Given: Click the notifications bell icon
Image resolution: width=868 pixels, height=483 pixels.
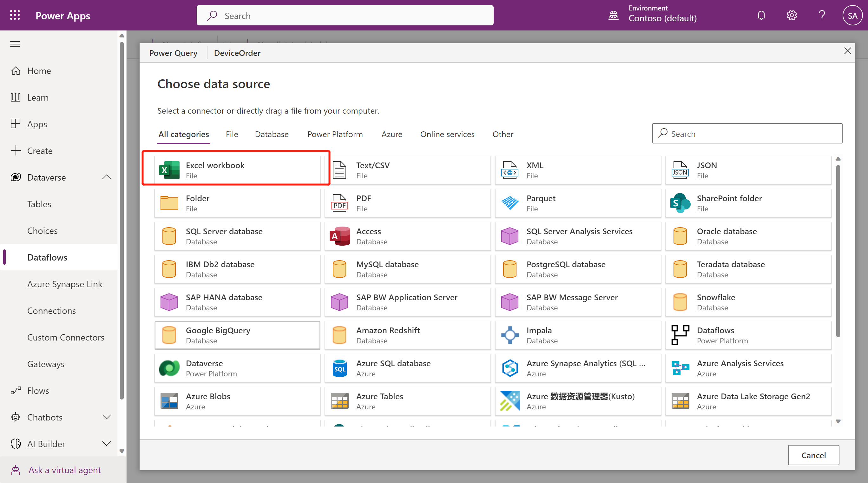Looking at the screenshot, I should pos(761,15).
